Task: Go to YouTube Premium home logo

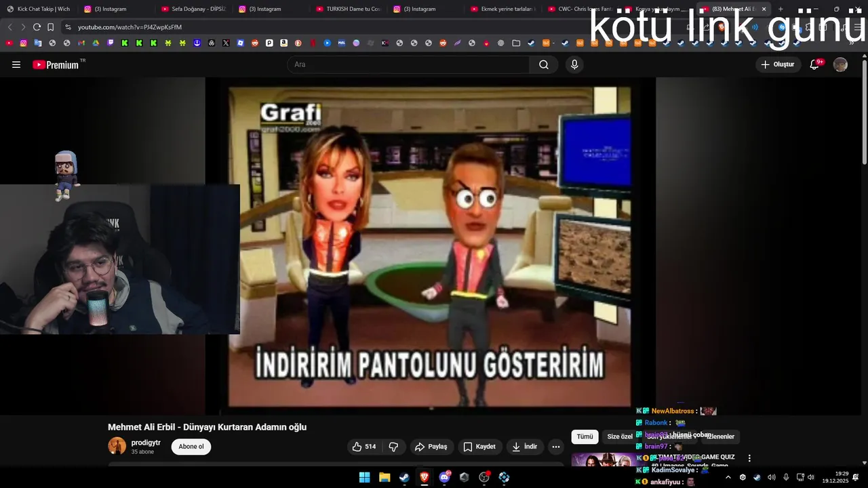Action: coord(55,64)
